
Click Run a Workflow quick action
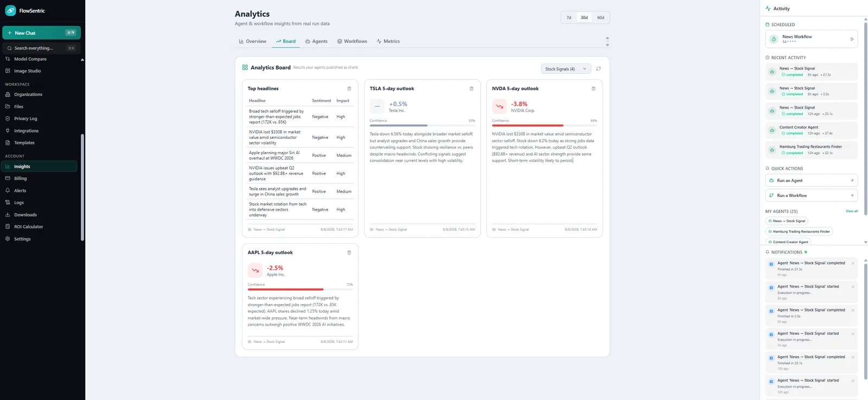811,195
